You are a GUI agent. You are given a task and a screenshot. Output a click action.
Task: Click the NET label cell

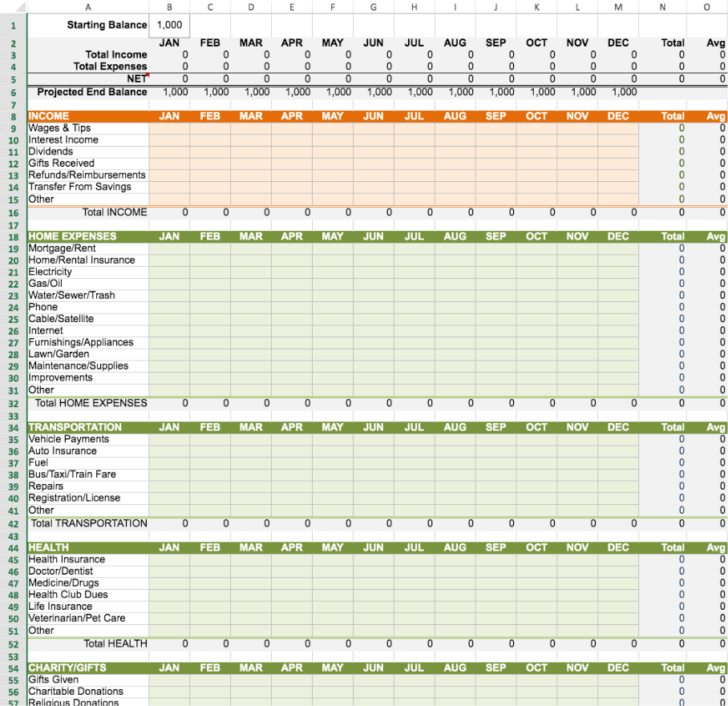point(88,79)
